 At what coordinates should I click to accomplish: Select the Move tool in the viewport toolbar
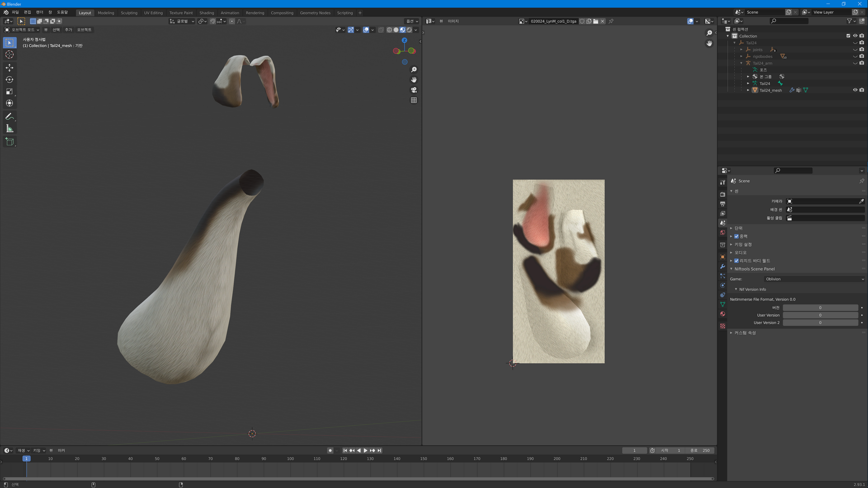point(9,68)
